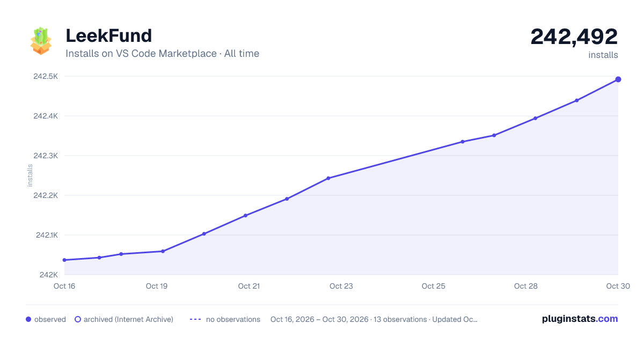Click the no observations legend label
The width and height of the screenshot is (644, 338).
[x=233, y=319]
